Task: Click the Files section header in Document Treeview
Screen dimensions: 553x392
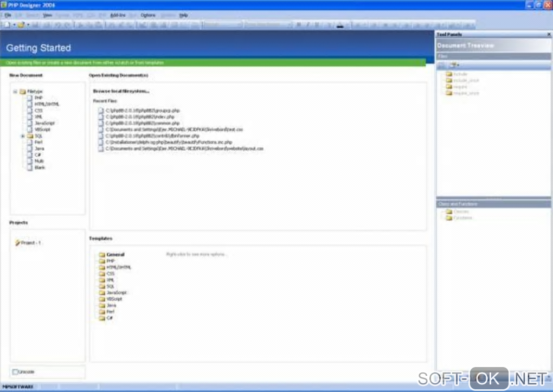Action: coord(493,56)
